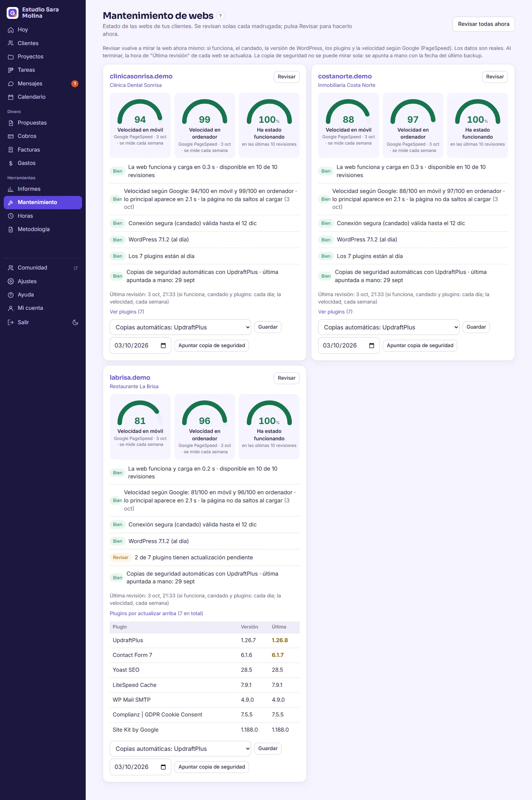Click the Cobros card icon

[x=11, y=136]
